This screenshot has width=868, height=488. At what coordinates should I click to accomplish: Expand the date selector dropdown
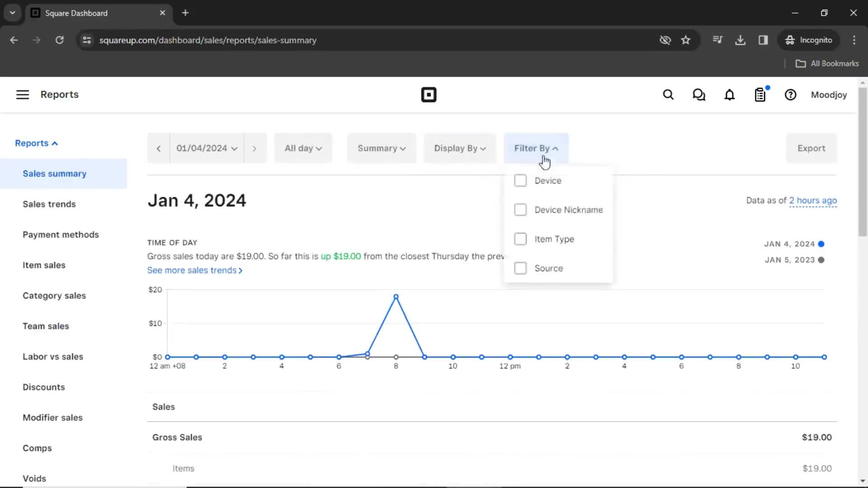pos(206,148)
